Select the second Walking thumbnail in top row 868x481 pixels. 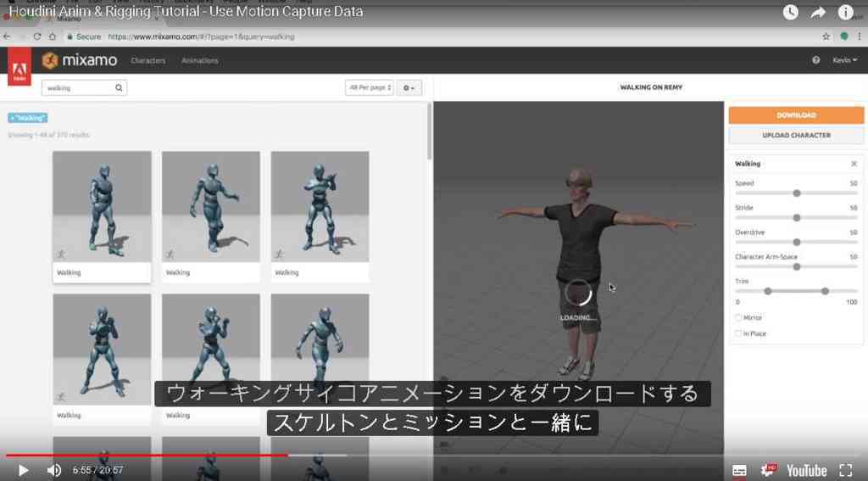coord(211,207)
